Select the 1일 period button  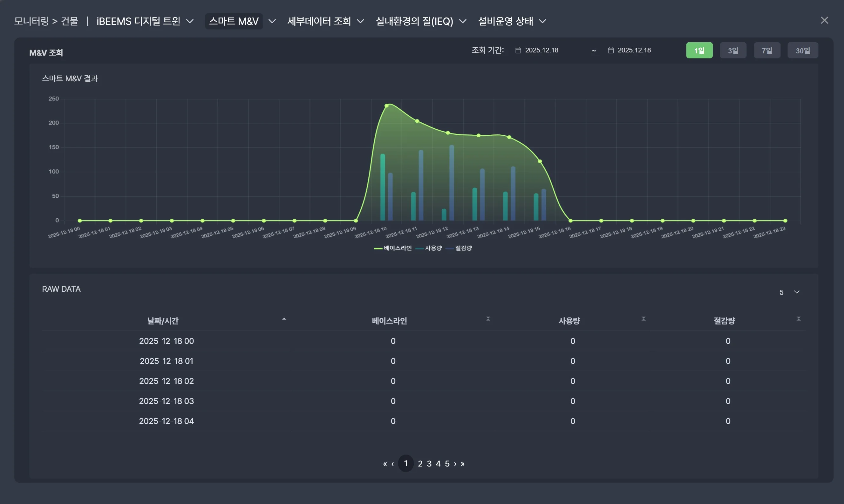point(699,50)
